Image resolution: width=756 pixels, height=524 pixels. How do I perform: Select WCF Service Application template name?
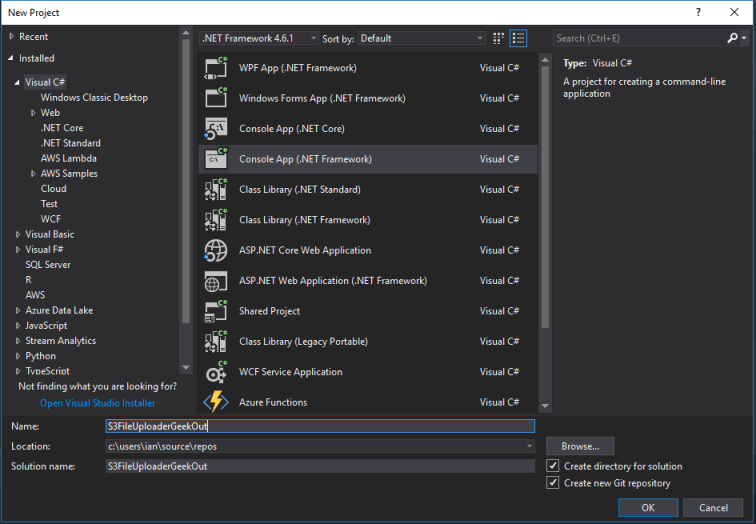click(x=291, y=372)
